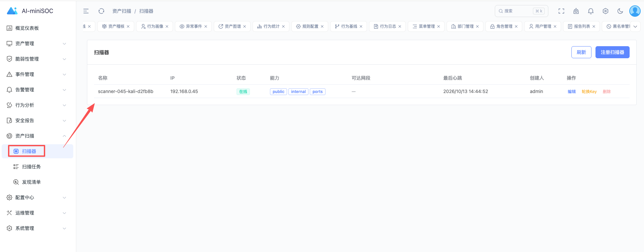Click the 资产扫描 breadcrumb link
This screenshot has width=644, height=252.
pos(122,11)
